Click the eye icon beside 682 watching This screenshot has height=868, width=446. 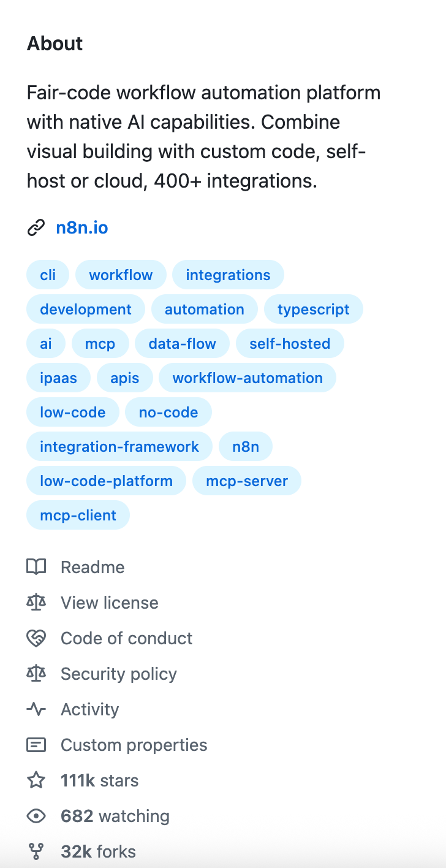[x=36, y=816]
